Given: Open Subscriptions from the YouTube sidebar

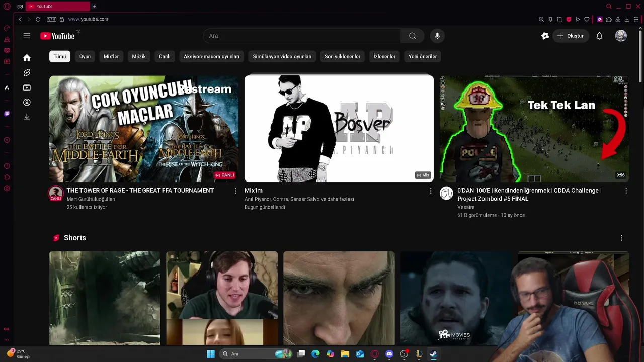Looking at the screenshot, I should click(x=27, y=87).
